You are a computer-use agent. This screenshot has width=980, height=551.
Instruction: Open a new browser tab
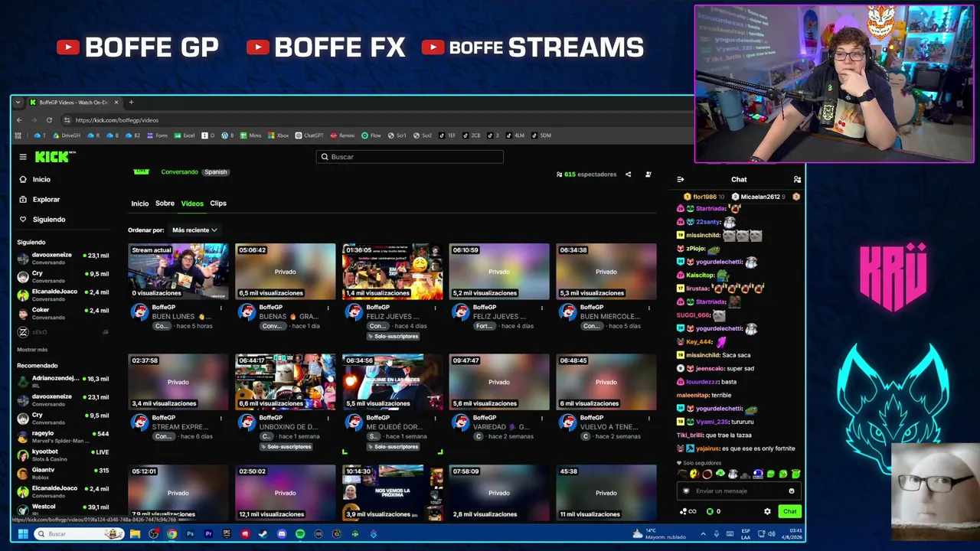pyautogui.click(x=131, y=103)
